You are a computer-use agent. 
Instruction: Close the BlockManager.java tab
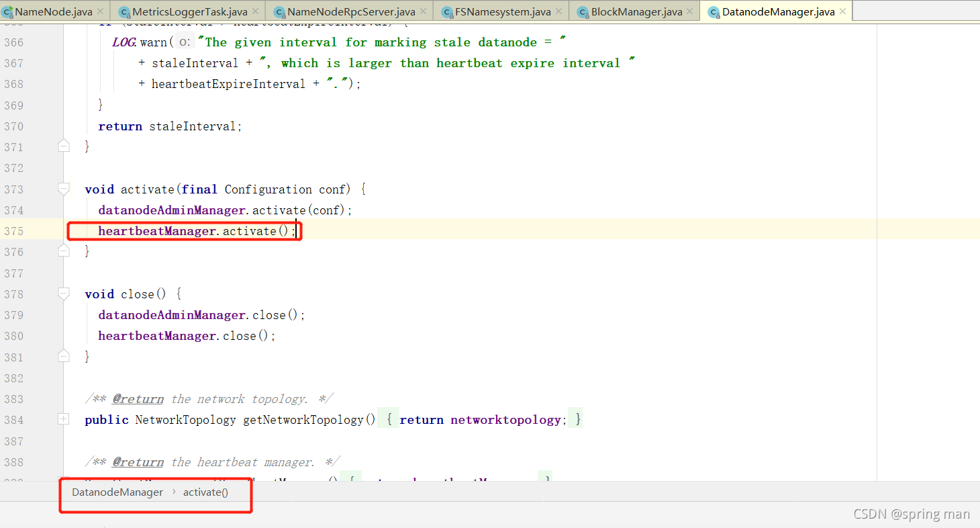[691, 12]
